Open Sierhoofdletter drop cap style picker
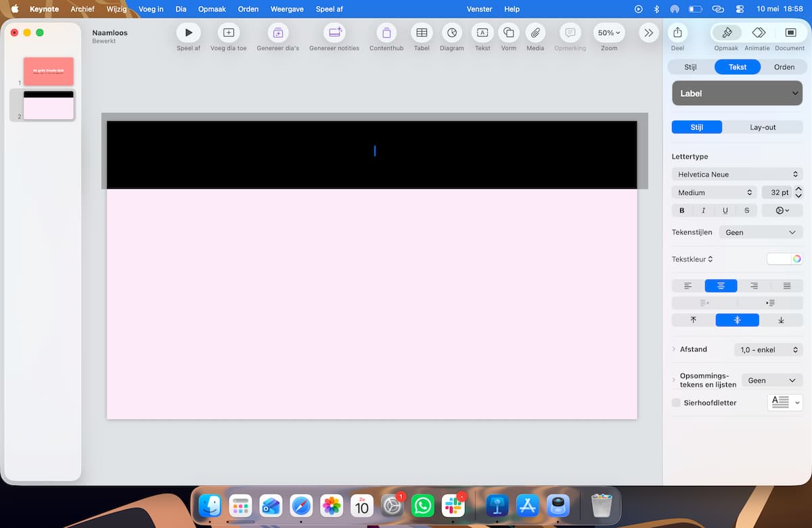Image resolution: width=812 pixels, height=528 pixels. [785, 403]
